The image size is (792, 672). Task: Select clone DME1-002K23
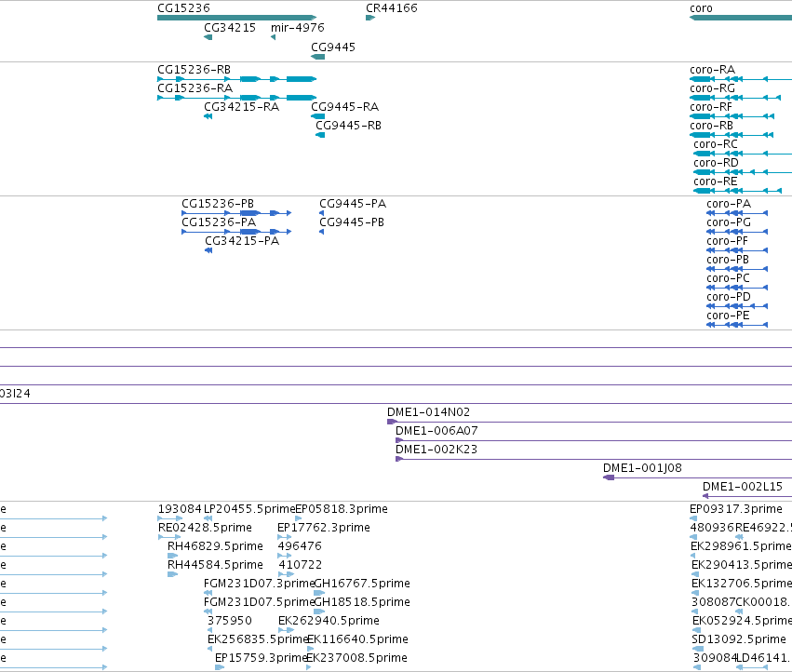click(594, 459)
